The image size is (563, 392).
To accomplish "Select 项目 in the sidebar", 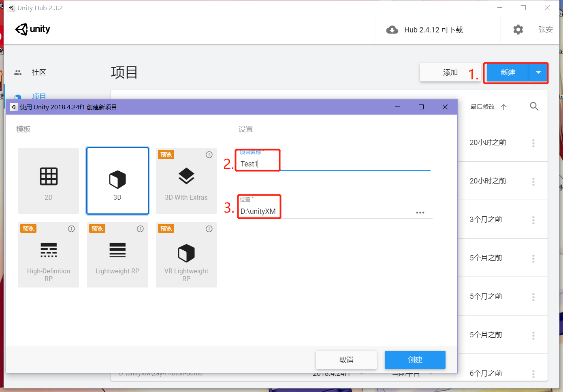I will [x=39, y=96].
